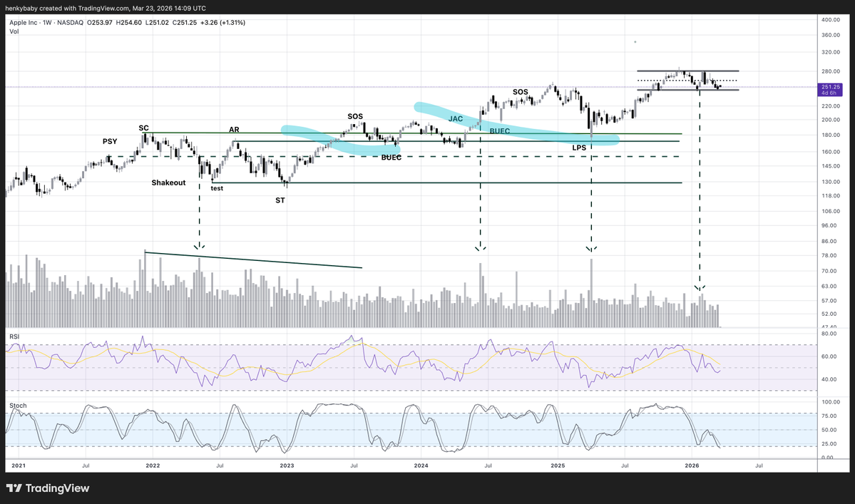855x504 pixels.
Task: Click the 400.00 price axis label
Action: coord(831,20)
